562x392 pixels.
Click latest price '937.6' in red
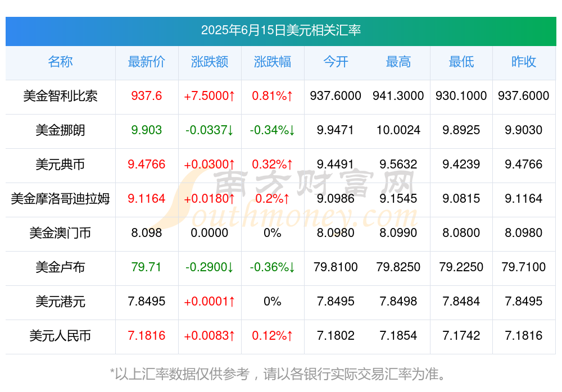click(146, 96)
